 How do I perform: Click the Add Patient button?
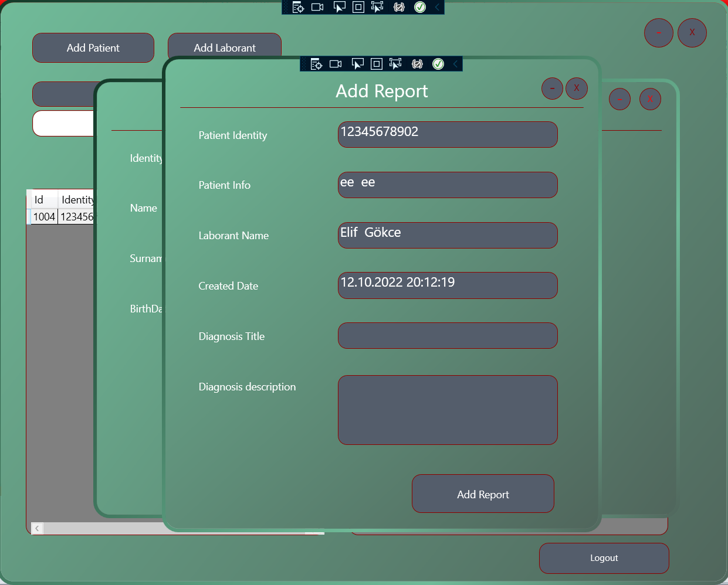93,48
